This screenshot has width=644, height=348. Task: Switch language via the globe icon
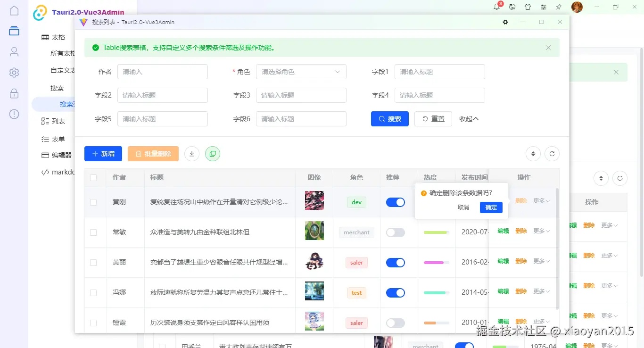click(512, 7)
